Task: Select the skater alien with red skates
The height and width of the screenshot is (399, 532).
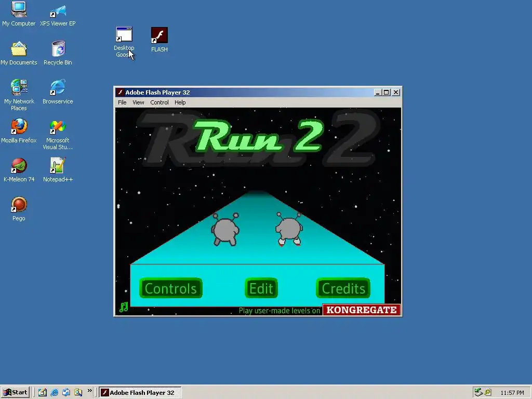Action: coord(289,229)
